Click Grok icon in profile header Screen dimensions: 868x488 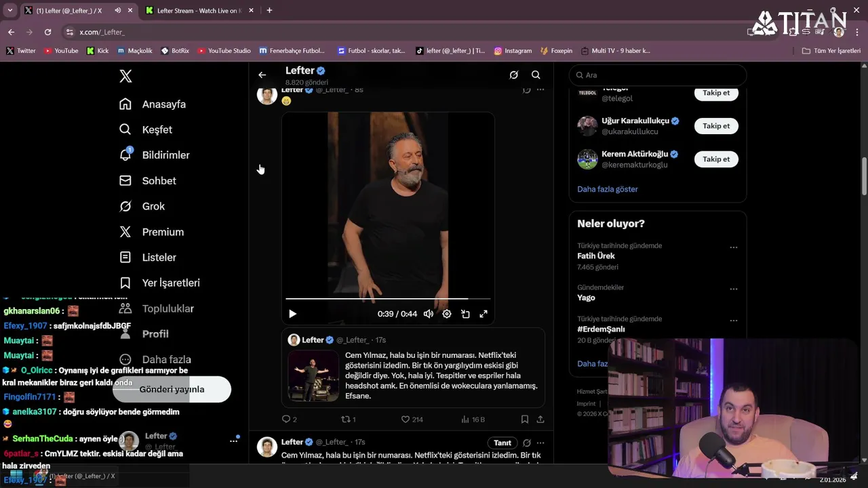coord(514,75)
